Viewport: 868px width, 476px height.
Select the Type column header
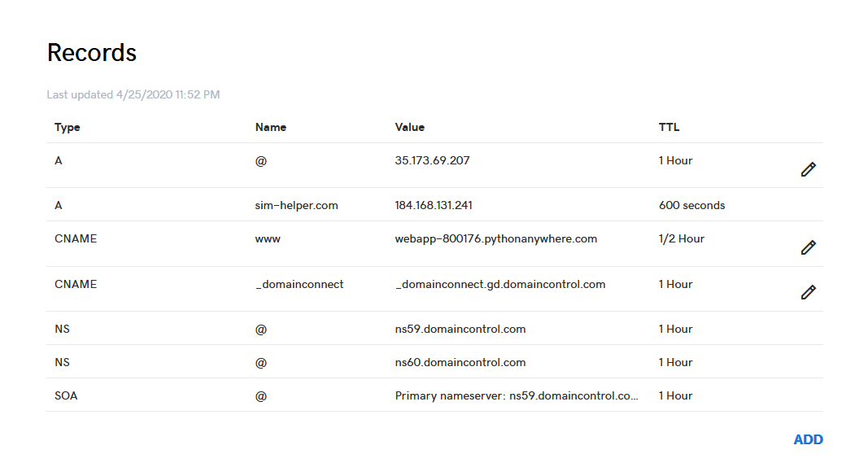pos(67,127)
